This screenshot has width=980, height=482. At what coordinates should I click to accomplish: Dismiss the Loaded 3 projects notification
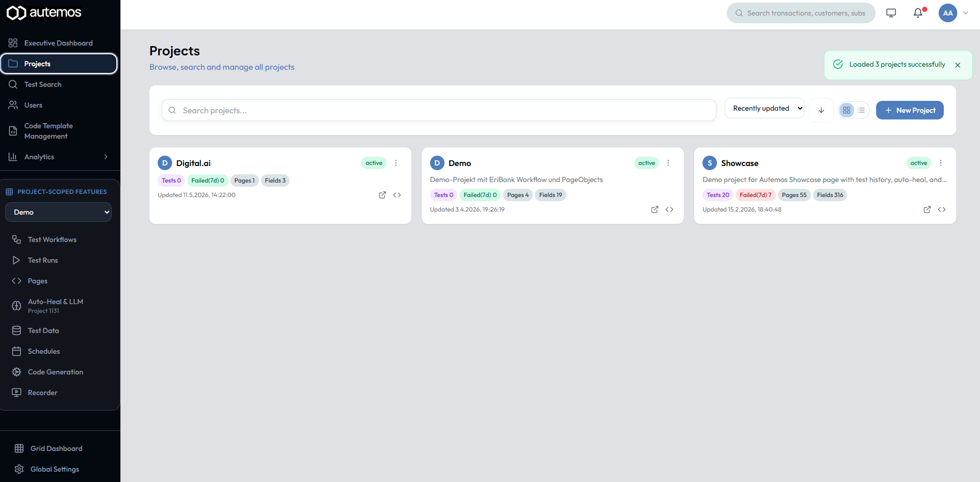point(958,65)
